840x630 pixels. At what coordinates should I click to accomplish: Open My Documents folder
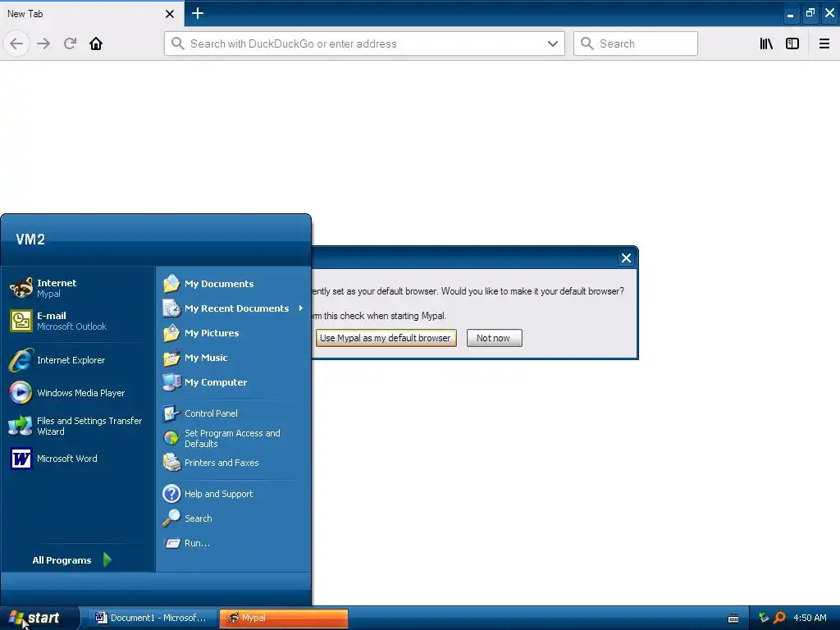pos(234,283)
